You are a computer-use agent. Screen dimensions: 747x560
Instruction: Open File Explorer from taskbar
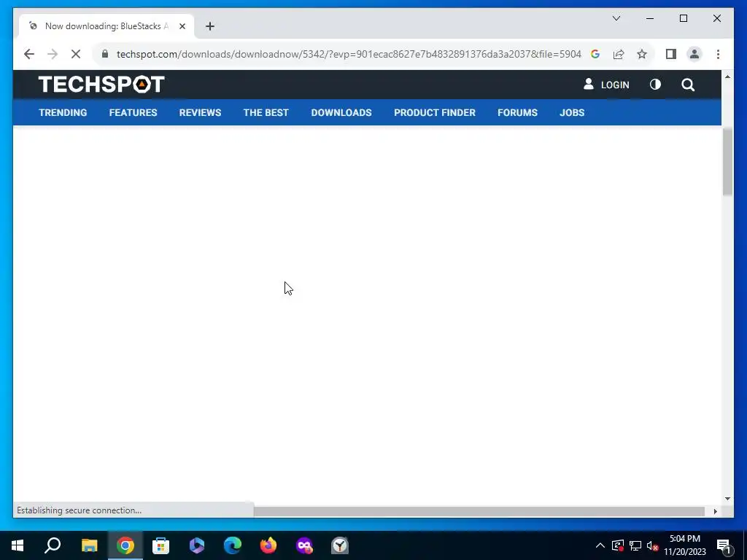click(x=89, y=545)
